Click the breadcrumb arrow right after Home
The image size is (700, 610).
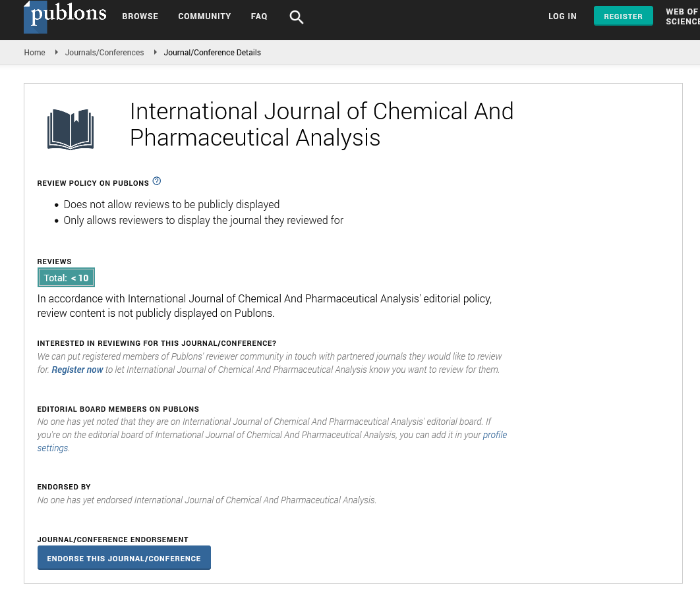pos(57,52)
